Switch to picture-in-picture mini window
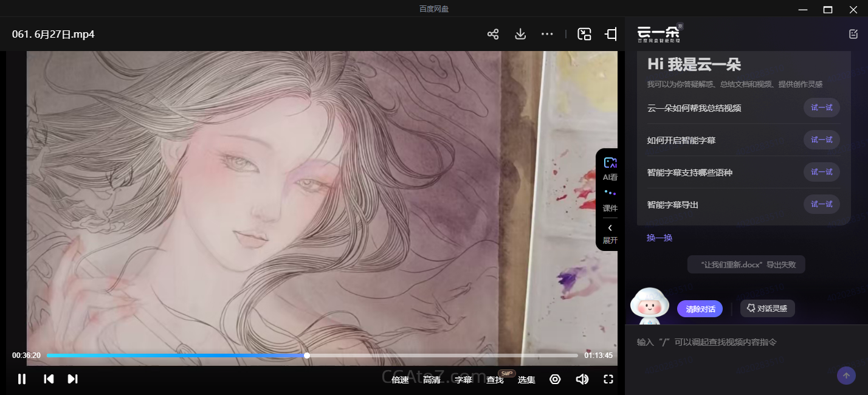This screenshot has width=868, height=395. coord(584,34)
